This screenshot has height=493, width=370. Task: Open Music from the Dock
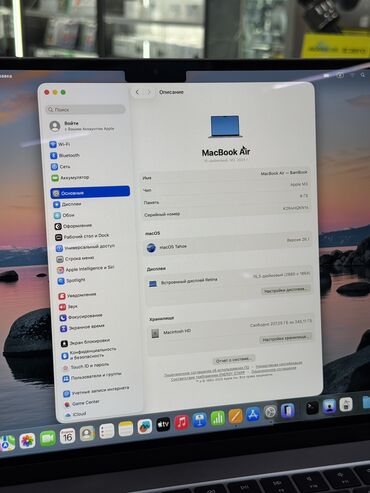[x=182, y=422]
